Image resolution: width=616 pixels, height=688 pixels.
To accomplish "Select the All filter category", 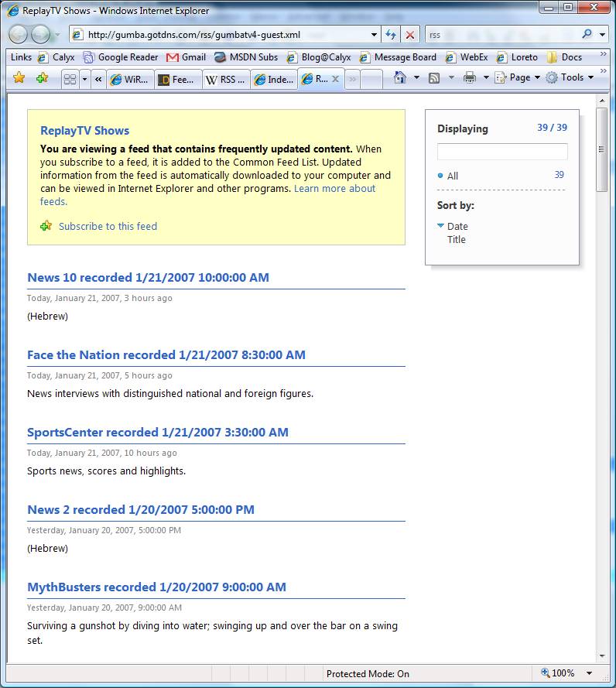I will coord(453,176).
